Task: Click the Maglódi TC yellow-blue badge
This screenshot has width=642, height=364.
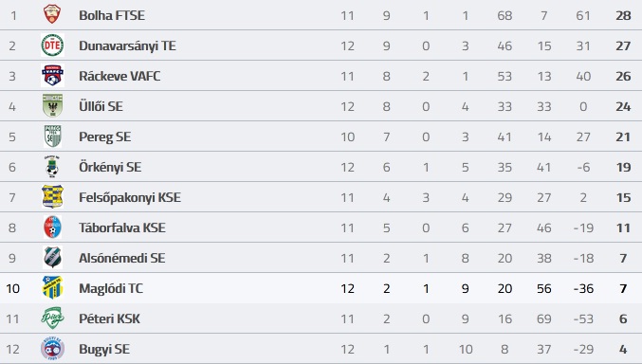Action: click(x=52, y=287)
